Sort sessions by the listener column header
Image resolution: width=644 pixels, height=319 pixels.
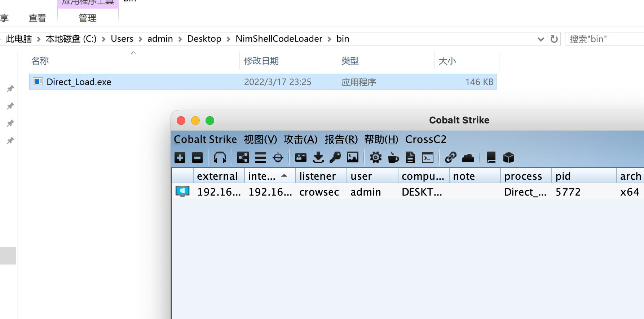tap(321, 176)
